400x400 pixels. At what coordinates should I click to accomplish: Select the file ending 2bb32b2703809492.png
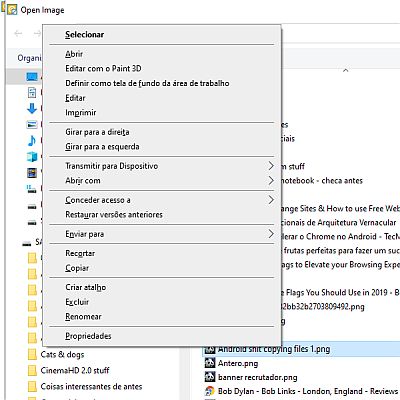coord(323,307)
